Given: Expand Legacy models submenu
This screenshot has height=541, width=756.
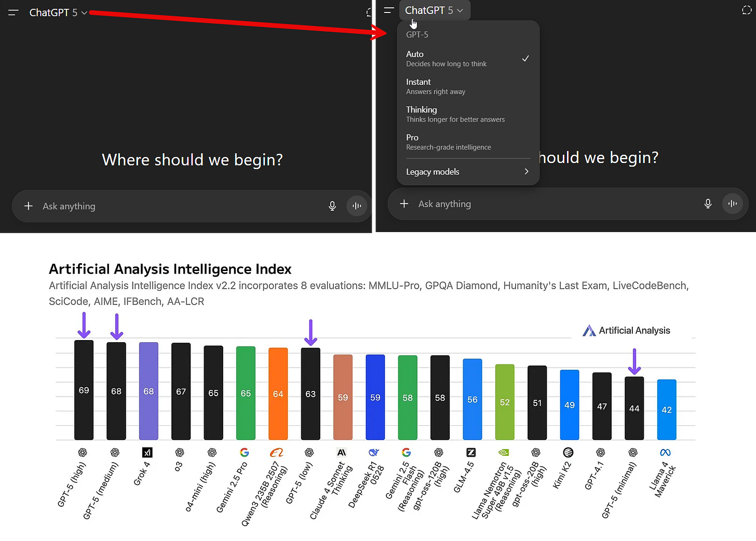Looking at the screenshot, I should [x=468, y=172].
